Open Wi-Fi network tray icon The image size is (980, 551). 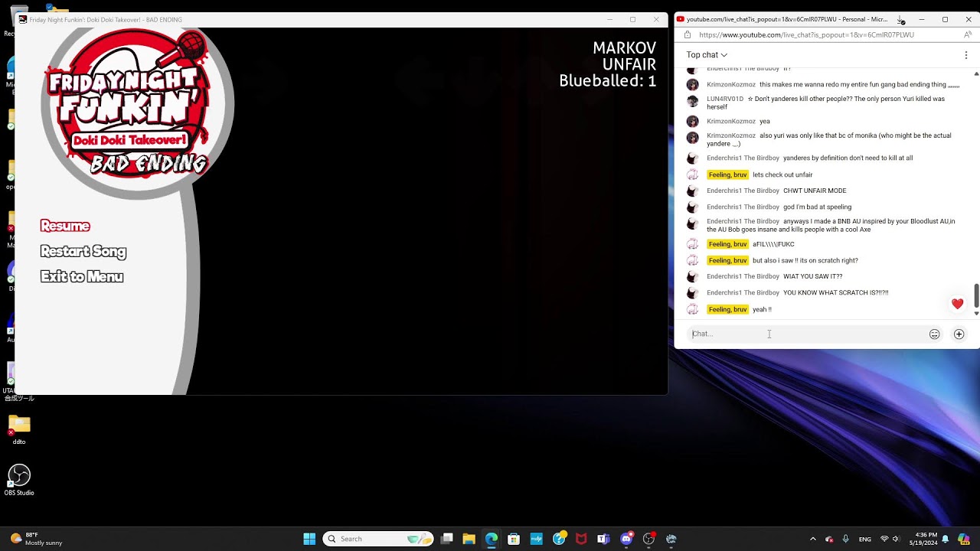(x=884, y=539)
